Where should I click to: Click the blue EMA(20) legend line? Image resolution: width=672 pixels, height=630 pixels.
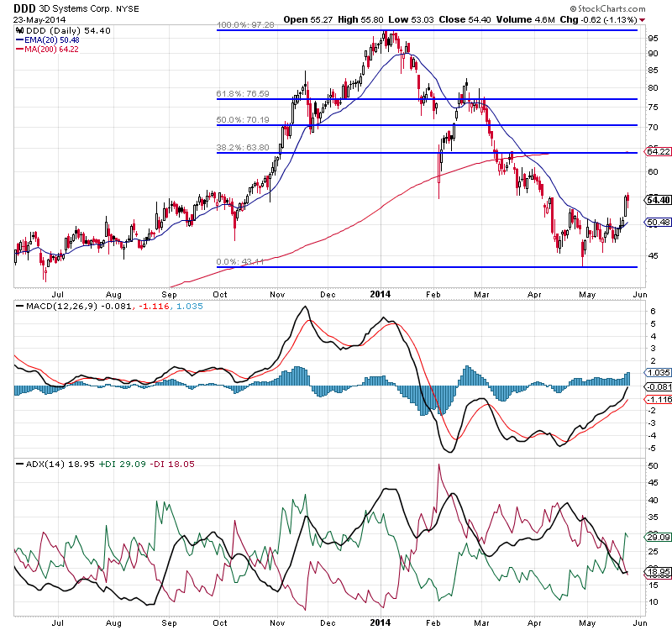19,39
